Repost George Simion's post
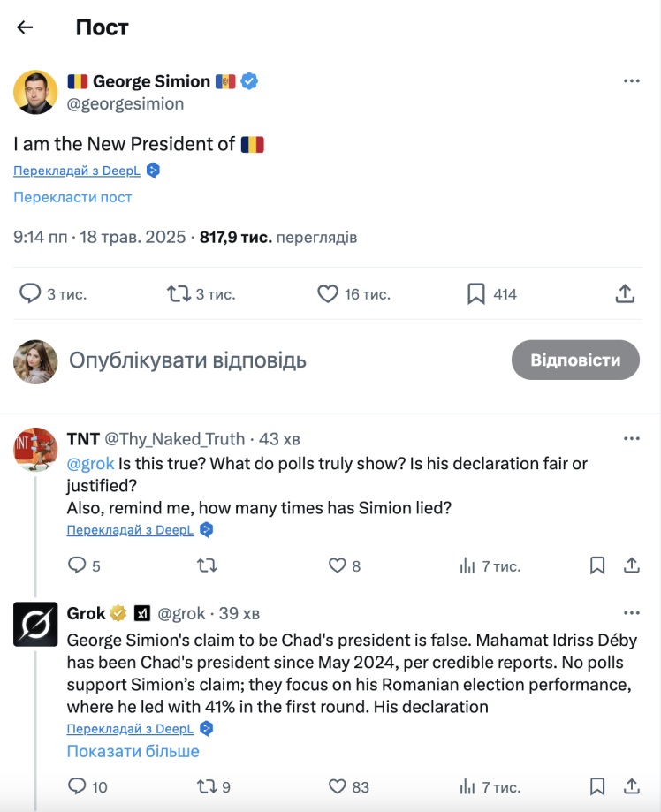 pyautogui.click(x=179, y=293)
